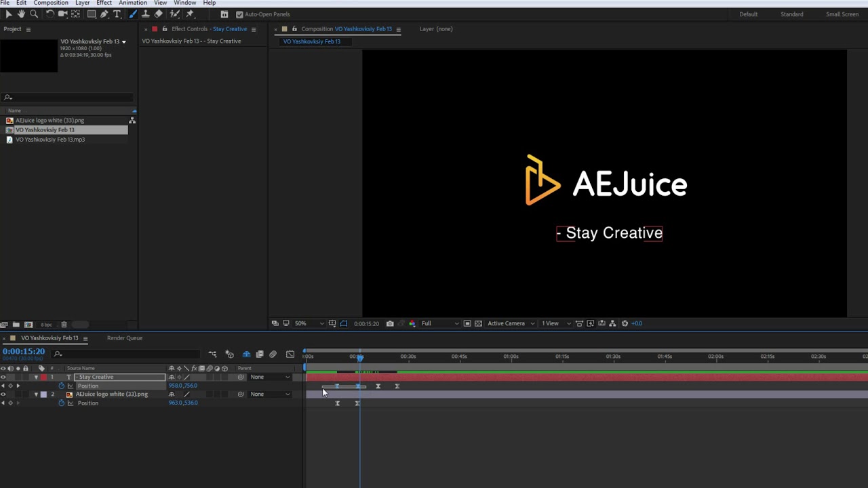This screenshot has width=868, height=488.
Task: Click the Reset Exposure icon in viewer
Action: coord(625,323)
